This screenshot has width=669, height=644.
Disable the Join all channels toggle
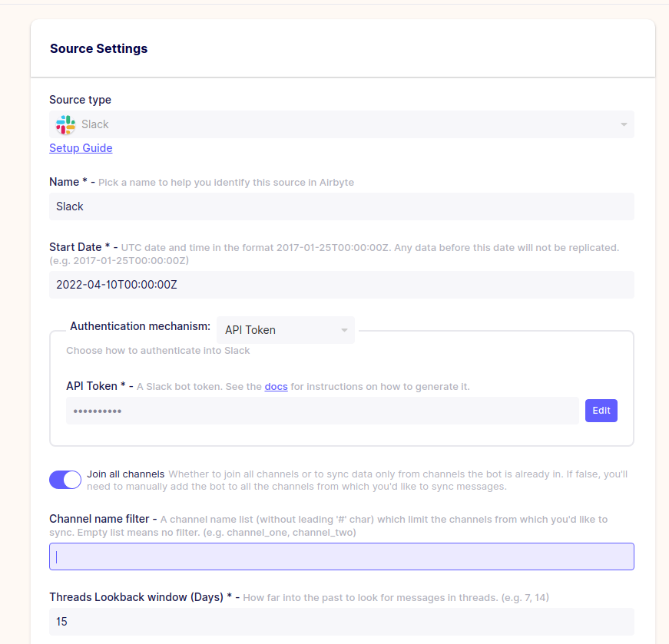[x=65, y=479]
